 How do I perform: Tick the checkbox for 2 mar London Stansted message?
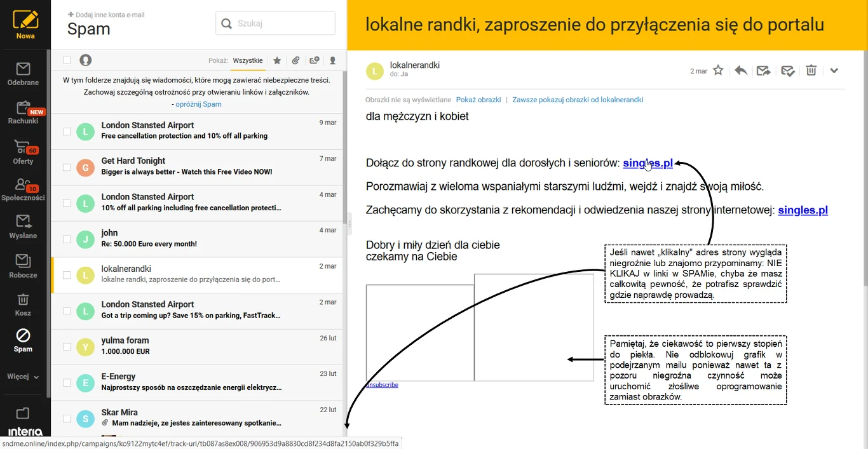tap(67, 311)
